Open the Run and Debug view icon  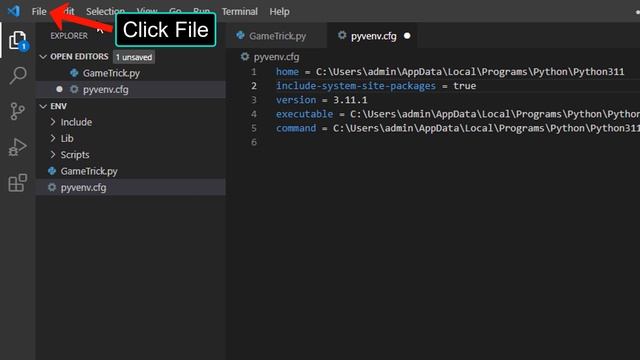tap(18, 147)
